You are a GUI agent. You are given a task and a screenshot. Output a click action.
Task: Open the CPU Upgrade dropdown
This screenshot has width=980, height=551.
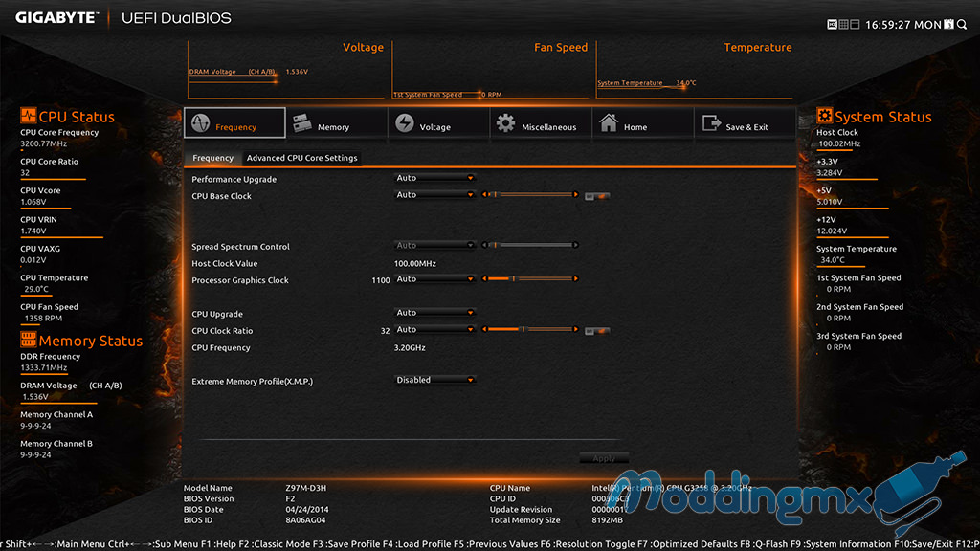tap(434, 313)
